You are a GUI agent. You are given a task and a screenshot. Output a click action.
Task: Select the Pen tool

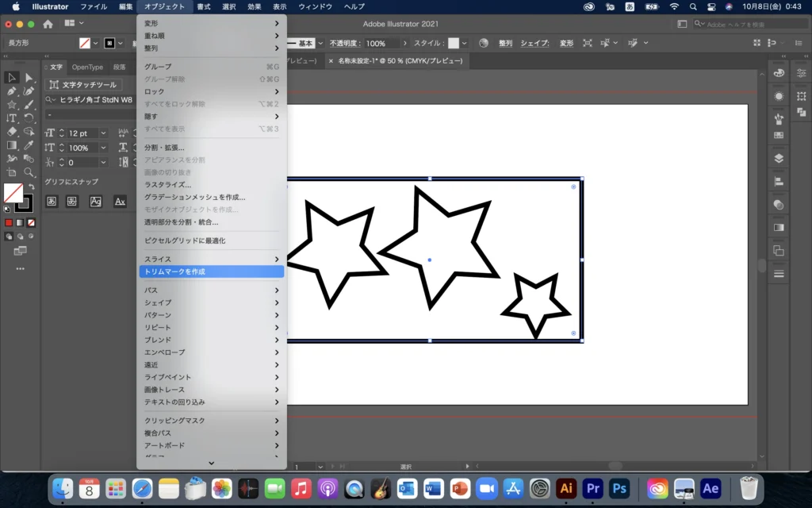point(12,91)
